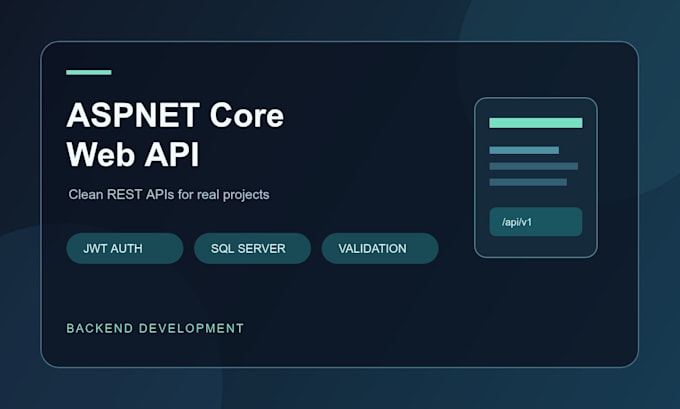This screenshot has width=680, height=409.
Task: Click the ASPNET Core Web API heading
Action: (x=175, y=134)
